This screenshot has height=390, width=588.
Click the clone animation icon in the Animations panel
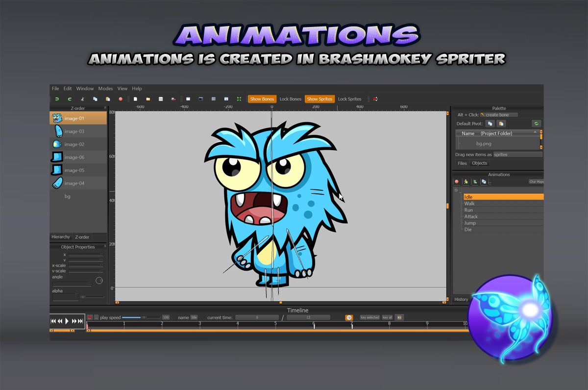pyautogui.click(x=484, y=182)
